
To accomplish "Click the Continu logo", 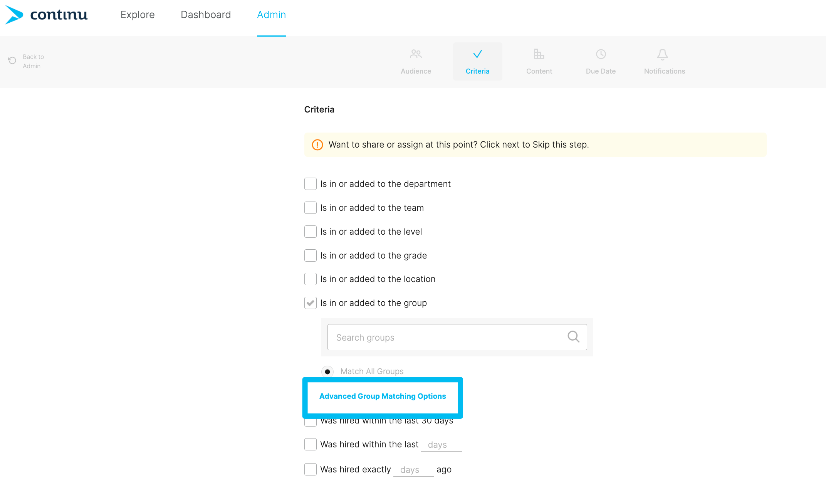I will point(46,15).
